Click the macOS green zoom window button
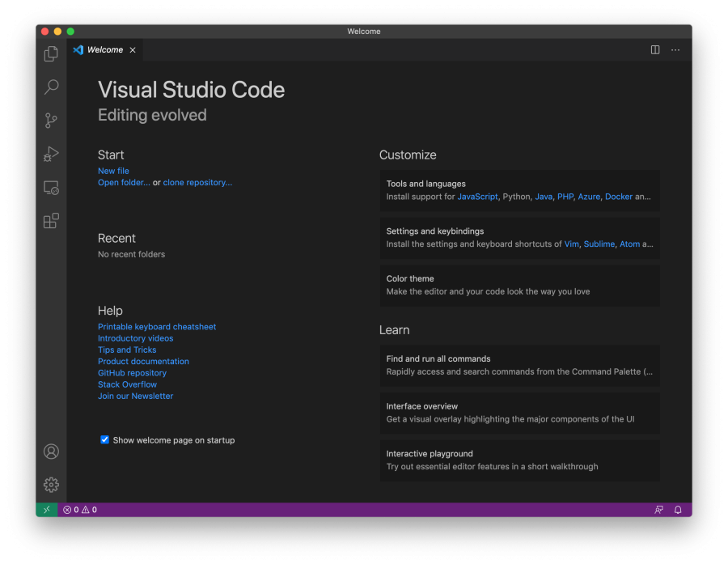 click(x=70, y=32)
